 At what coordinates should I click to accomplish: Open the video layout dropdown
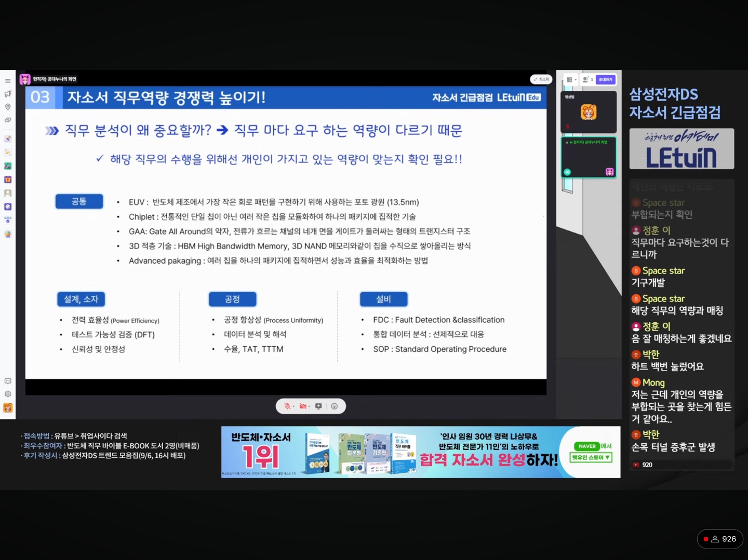point(571,80)
